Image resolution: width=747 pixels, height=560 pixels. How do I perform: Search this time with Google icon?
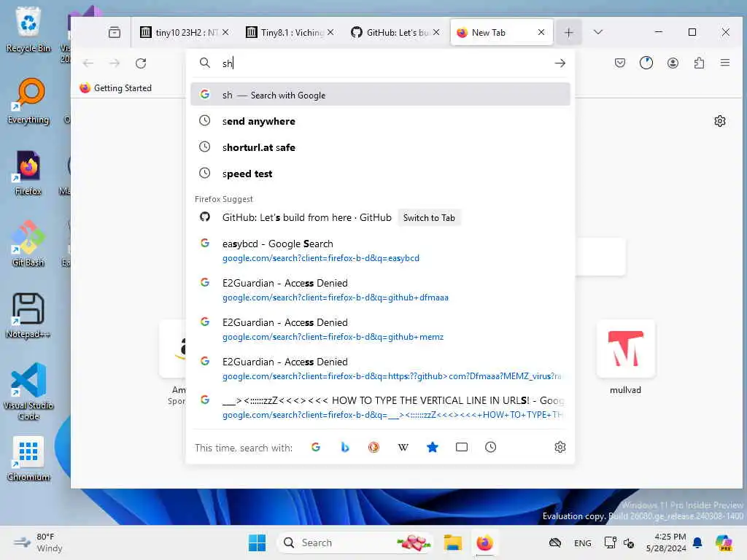tap(315, 447)
